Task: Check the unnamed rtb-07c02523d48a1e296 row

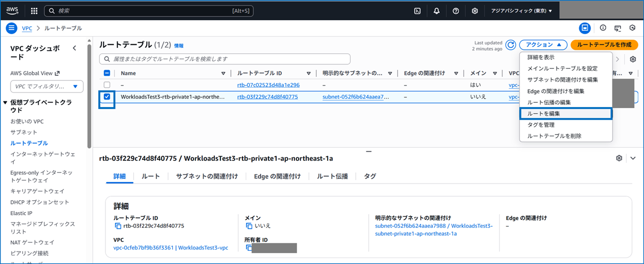Action: pyautogui.click(x=107, y=85)
